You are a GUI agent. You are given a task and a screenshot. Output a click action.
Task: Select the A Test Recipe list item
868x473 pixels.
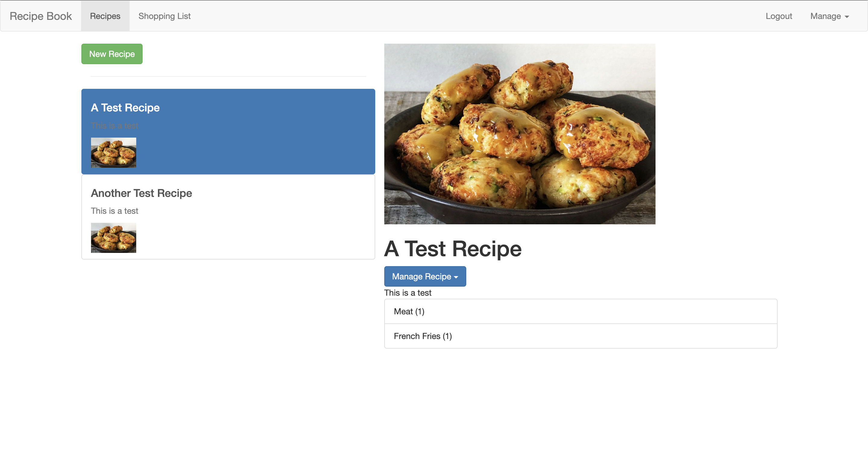coord(256,131)
